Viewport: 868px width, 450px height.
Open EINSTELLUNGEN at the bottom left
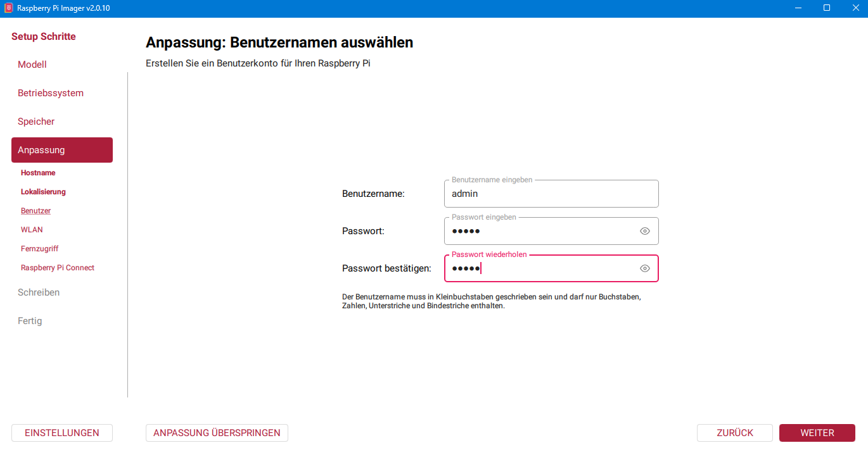tap(62, 433)
